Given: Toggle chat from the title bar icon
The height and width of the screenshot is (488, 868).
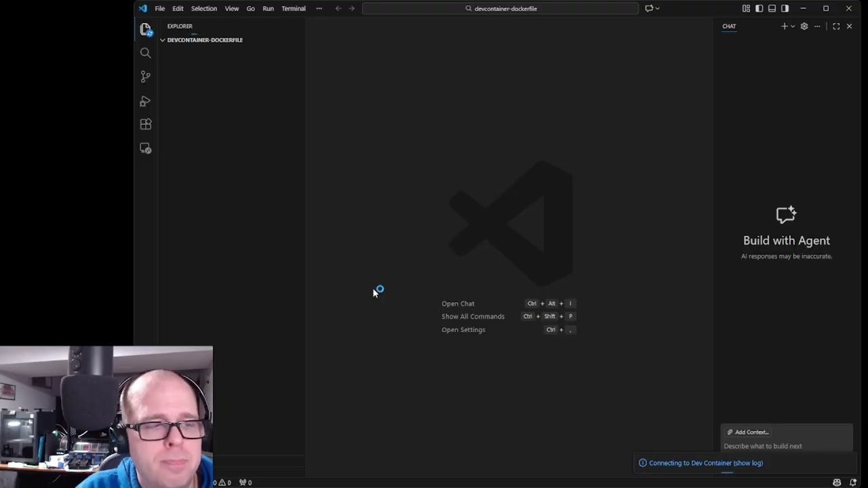Looking at the screenshot, I should point(649,8).
